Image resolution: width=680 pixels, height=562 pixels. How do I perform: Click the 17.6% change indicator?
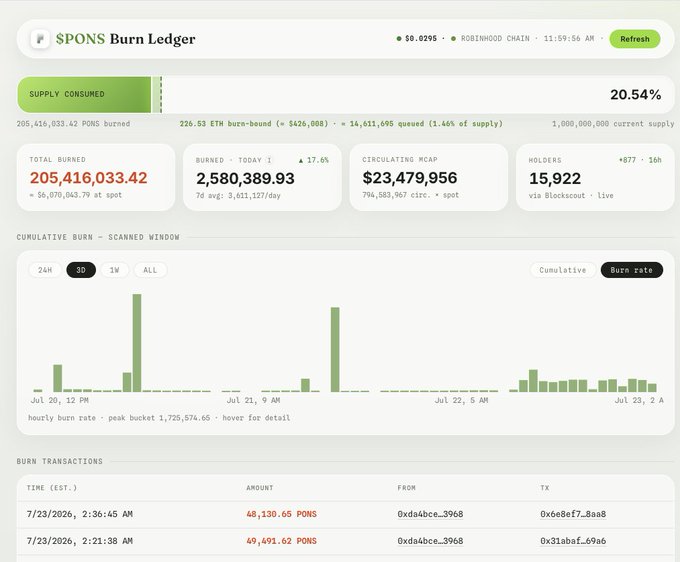point(314,160)
